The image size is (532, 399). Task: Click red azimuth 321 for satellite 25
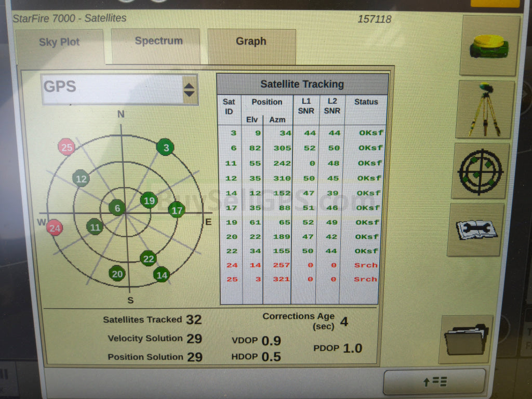click(281, 279)
